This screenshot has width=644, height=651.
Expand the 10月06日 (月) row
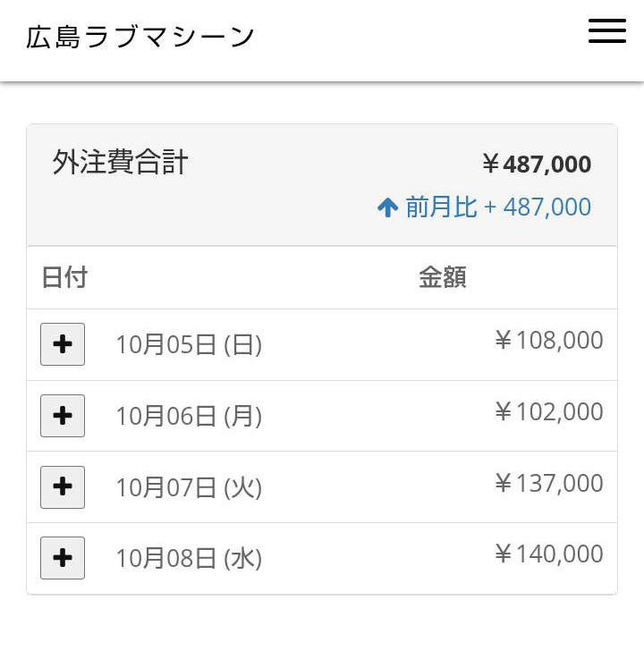pyautogui.click(x=63, y=416)
